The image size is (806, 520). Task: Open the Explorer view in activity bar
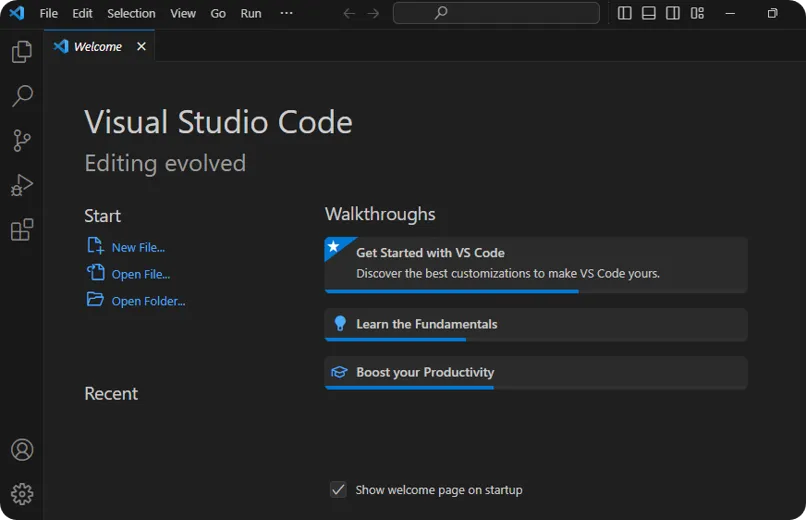22,52
